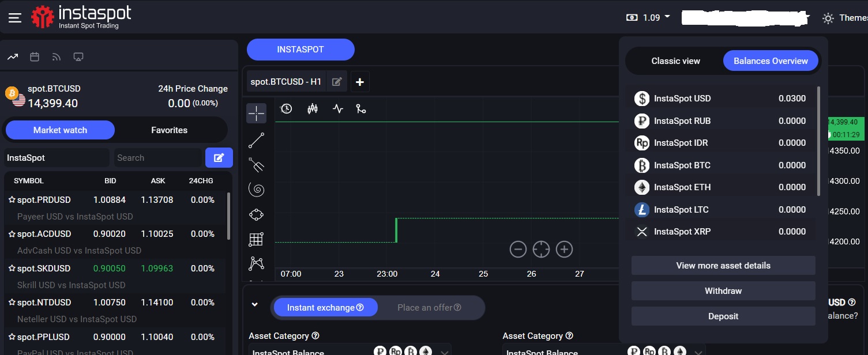Favorite the spot.PPLUSD star
Viewport: 868px width, 355px height.
12,337
